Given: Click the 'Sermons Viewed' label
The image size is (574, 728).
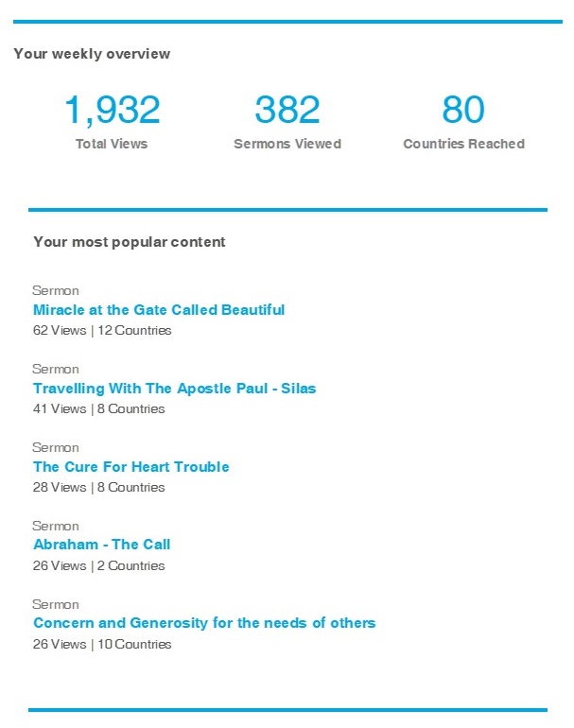Looking at the screenshot, I should 287,145.
